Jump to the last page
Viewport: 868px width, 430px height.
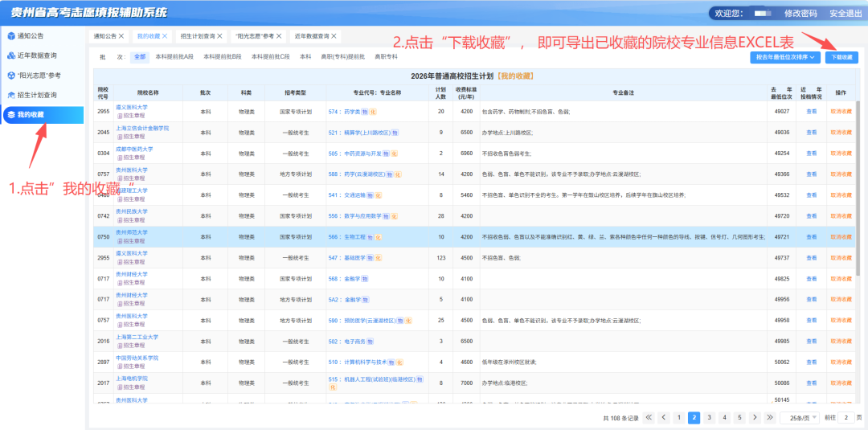(x=768, y=417)
